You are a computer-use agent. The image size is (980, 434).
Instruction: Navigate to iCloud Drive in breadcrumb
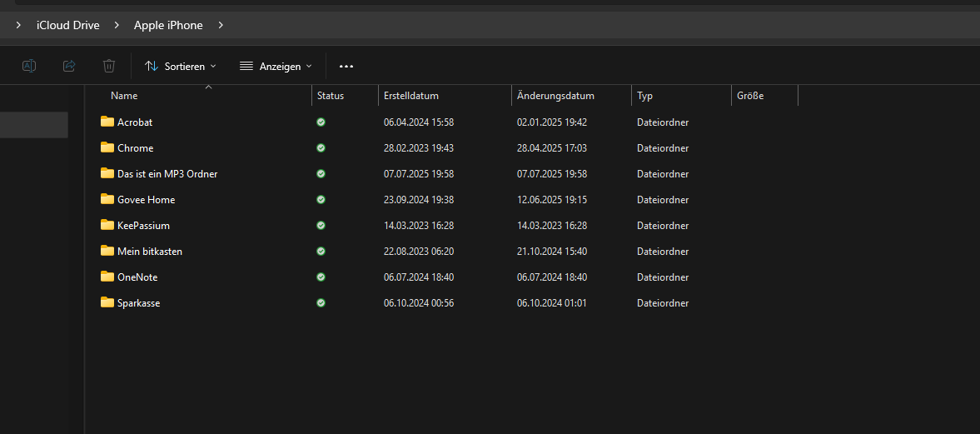point(67,25)
